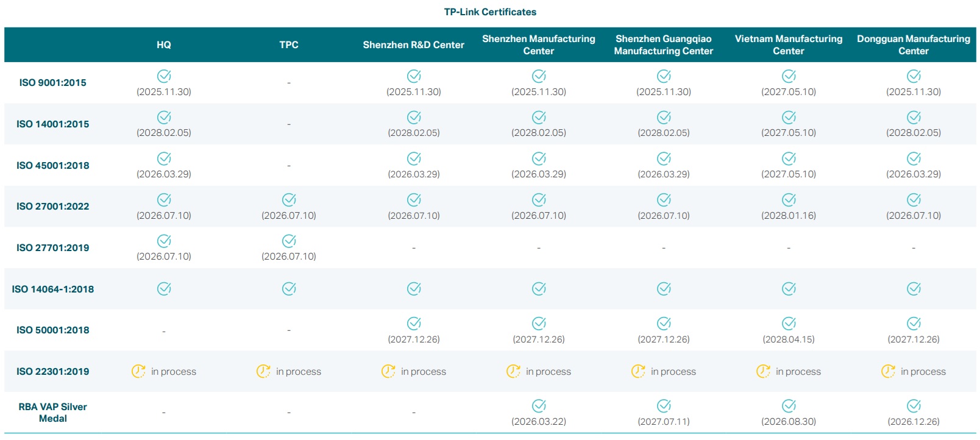Click the HQ ISO 9001:2015 checkmark icon
980x440 pixels.
164,76
